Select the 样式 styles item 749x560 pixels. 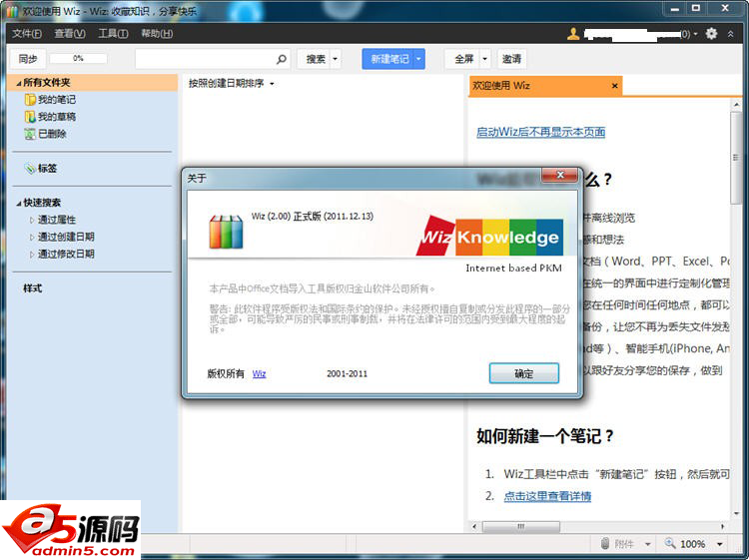click(33, 288)
